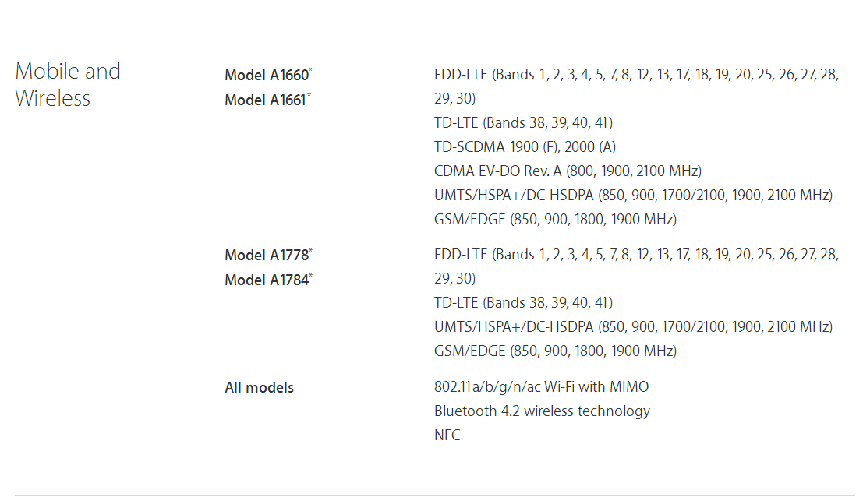Click the second GSM/EDGE line for A1778
This screenshot has height=504, width=863.
(x=555, y=351)
